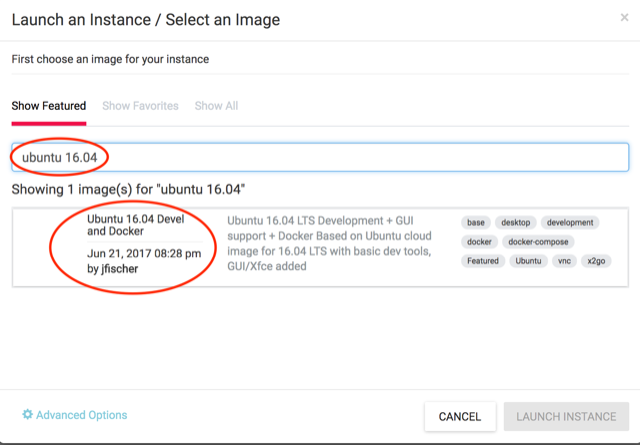Switch to the Show Favorites tab
The image size is (640, 445).
click(140, 106)
